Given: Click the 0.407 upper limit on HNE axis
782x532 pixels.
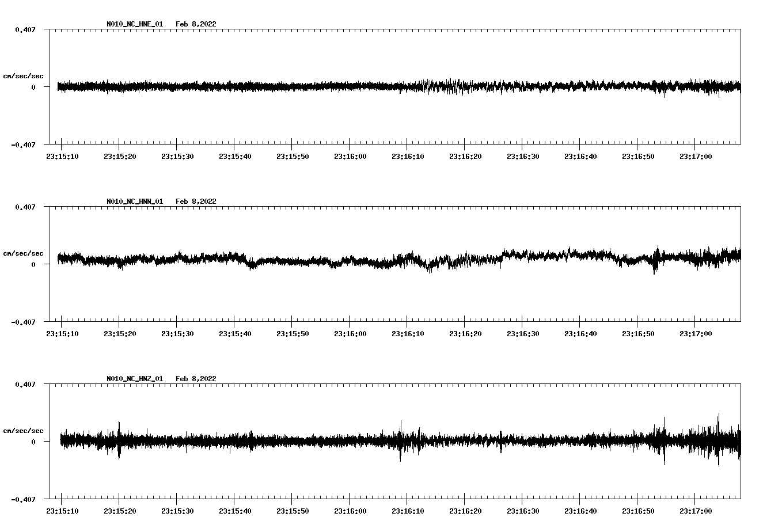Looking at the screenshot, I should [x=25, y=29].
